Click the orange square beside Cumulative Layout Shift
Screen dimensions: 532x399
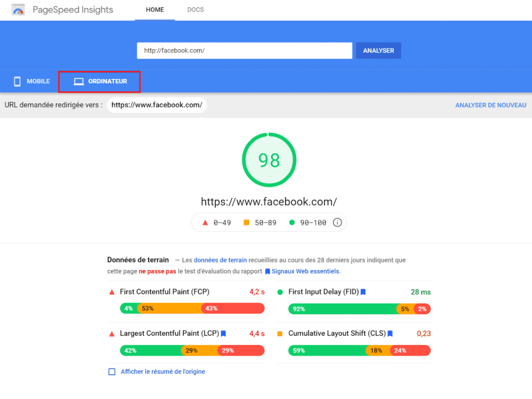pyautogui.click(x=280, y=334)
